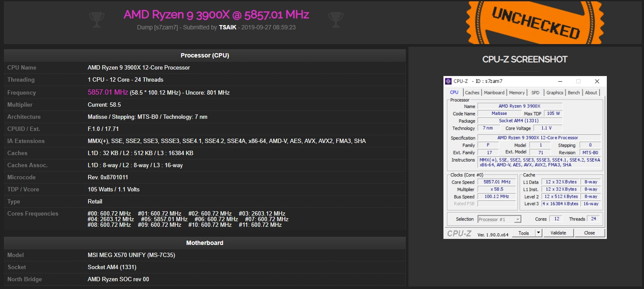This screenshot has width=644, height=289.
Task: Switch to the CPU tab in CPU-Z
Action: point(454,92)
